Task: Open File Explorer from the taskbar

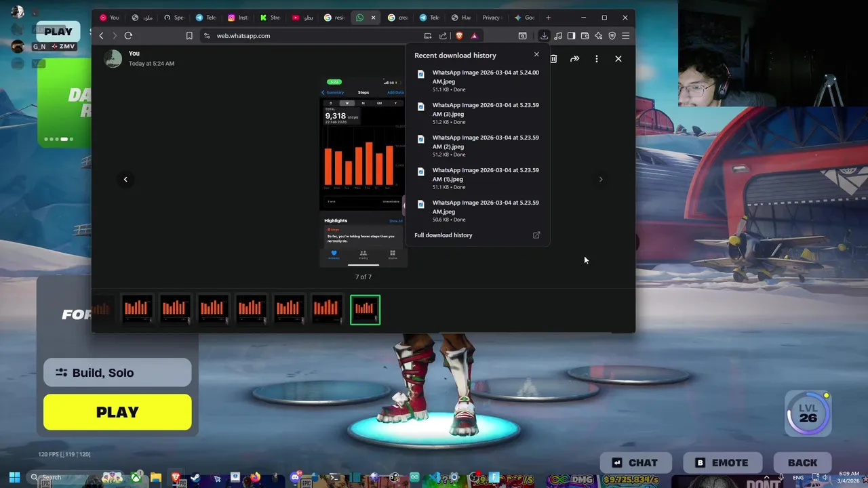Action: coord(156,478)
